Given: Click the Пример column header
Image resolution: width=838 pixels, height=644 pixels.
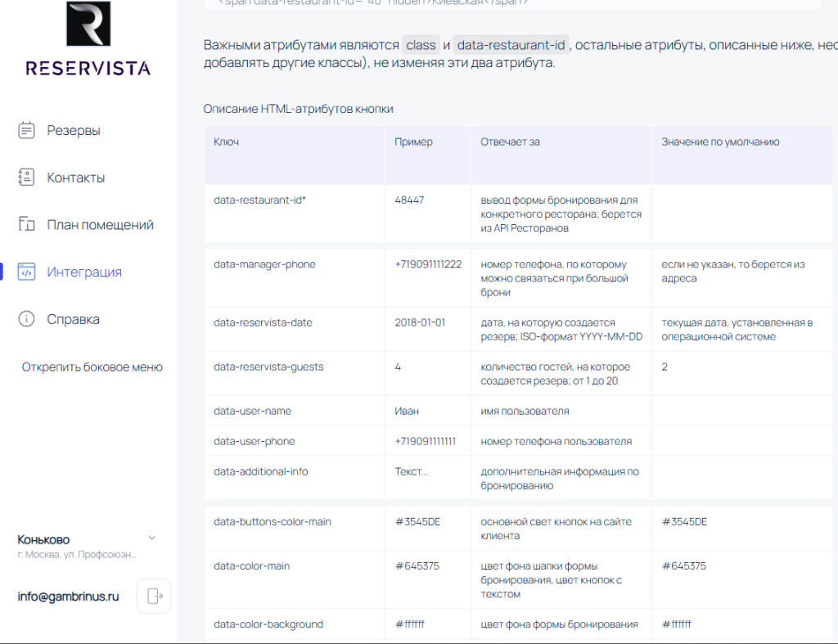Looking at the screenshot, I should (413, 142).
